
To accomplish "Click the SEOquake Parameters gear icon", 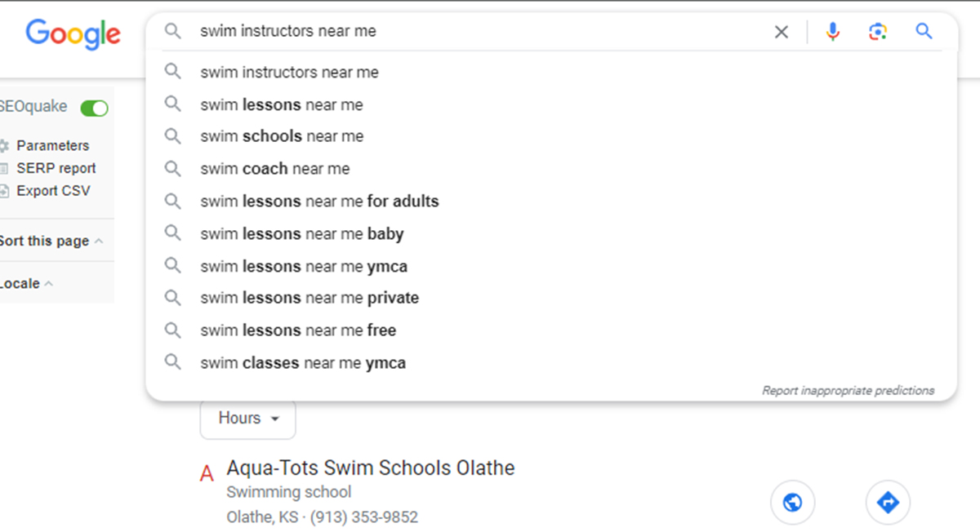I will (3, 146).
